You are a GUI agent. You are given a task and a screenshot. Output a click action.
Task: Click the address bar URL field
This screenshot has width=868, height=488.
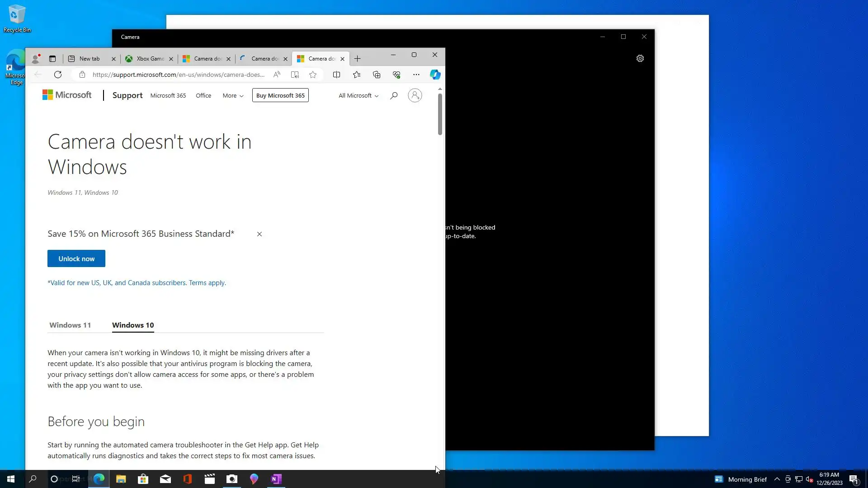pyautogui.click(x=179, y=75)
